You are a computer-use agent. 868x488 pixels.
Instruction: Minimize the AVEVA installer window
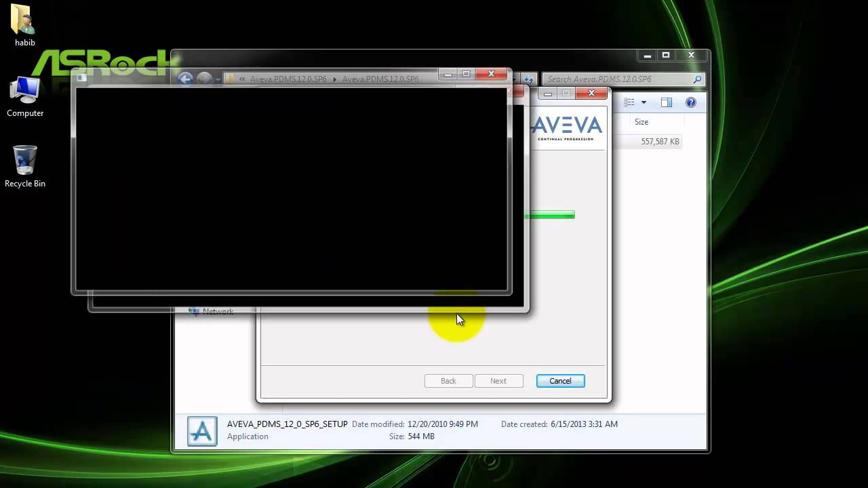[x=547, y=94]
